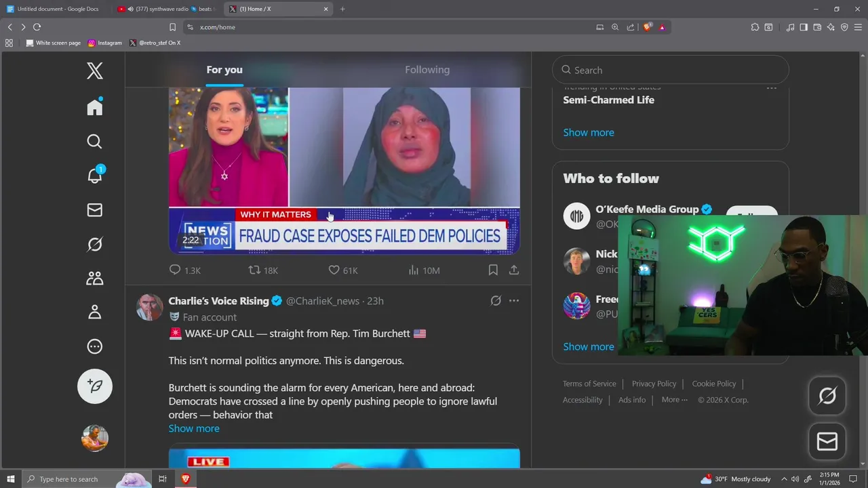The height and width of the screenshot is (488, 868).
Task: Go forward in the browser
Action: click(23, 27)
